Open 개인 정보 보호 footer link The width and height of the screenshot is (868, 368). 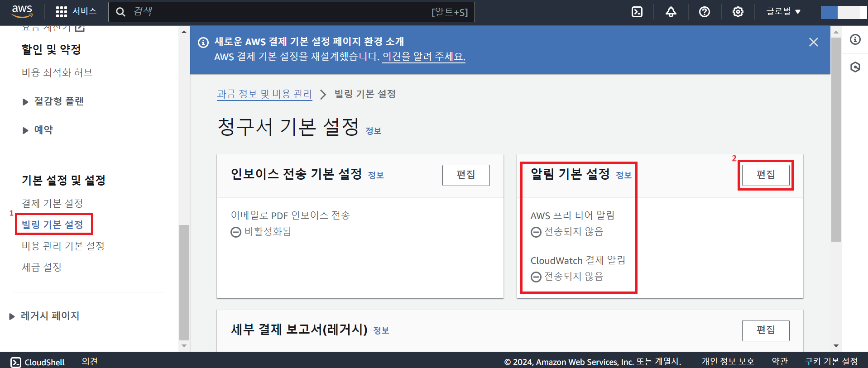[728, 361]
